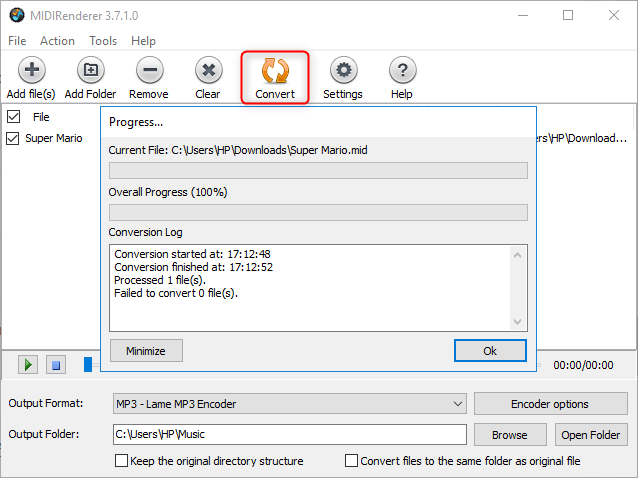The image size is (638, 478).
Task: Open Settings gear icon in toolbar
Action: 343,71
